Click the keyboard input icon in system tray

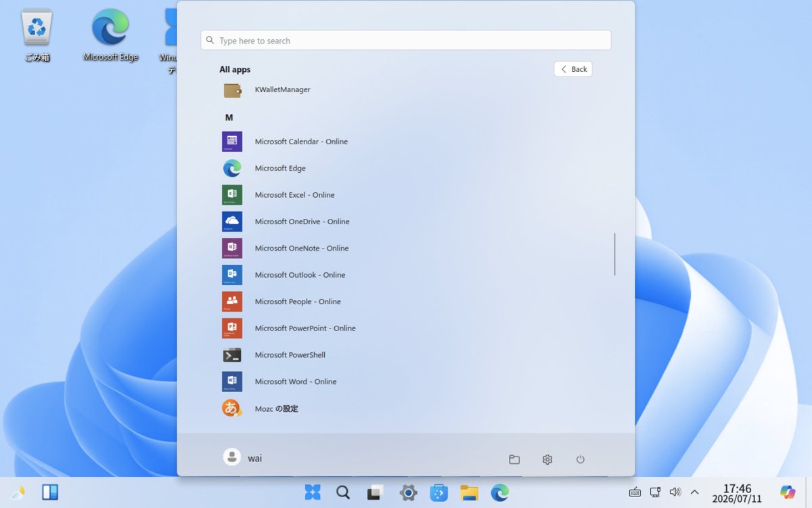point(635,492)
